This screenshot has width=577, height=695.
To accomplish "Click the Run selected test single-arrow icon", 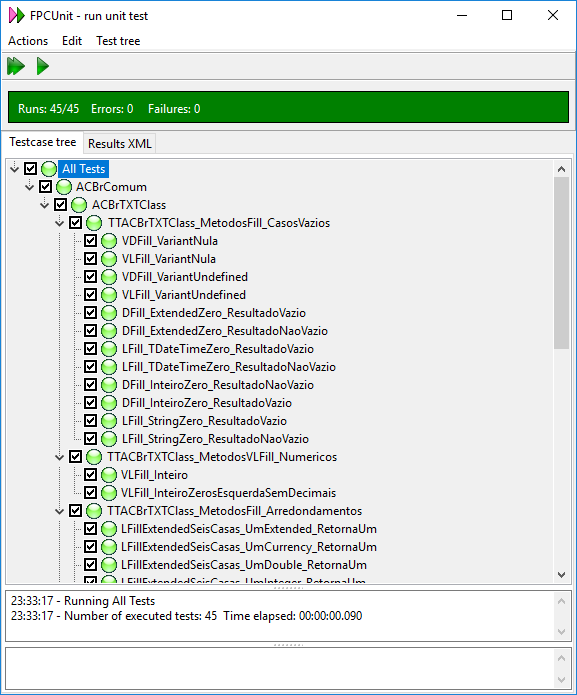I will click(x=43, y=66).
